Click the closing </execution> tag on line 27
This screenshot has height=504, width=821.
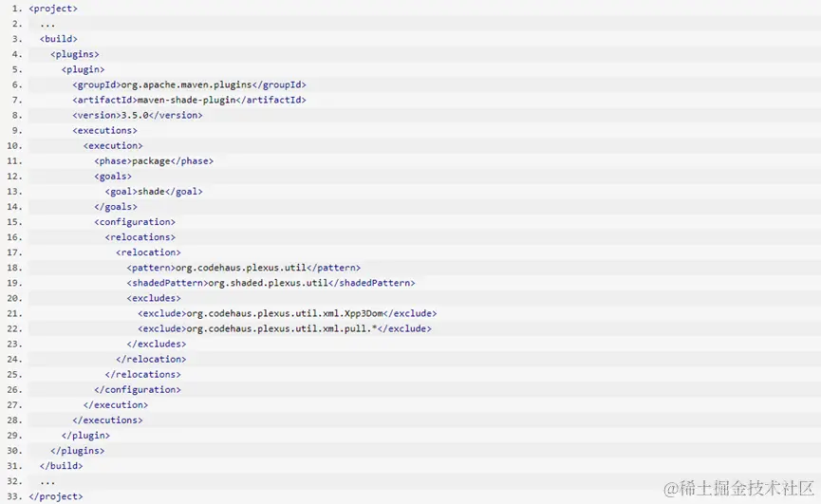pyautogui.click(x=115, y=405)
